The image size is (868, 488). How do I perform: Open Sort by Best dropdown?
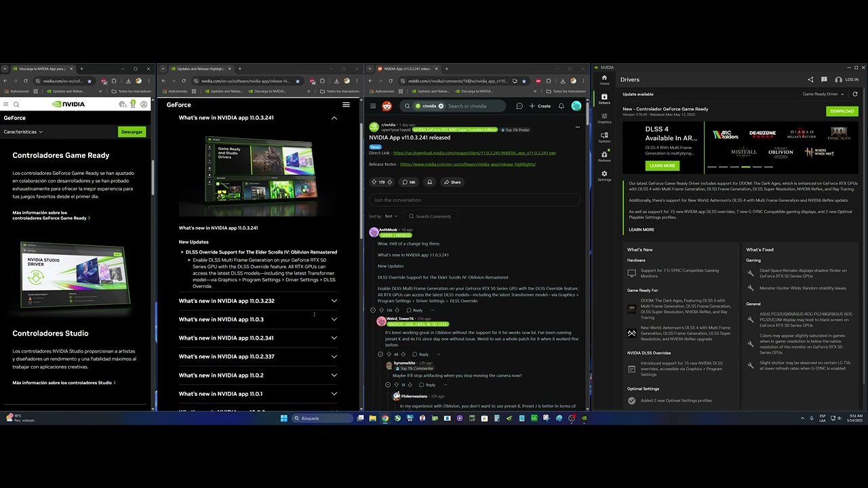click(x=391, y=216)
